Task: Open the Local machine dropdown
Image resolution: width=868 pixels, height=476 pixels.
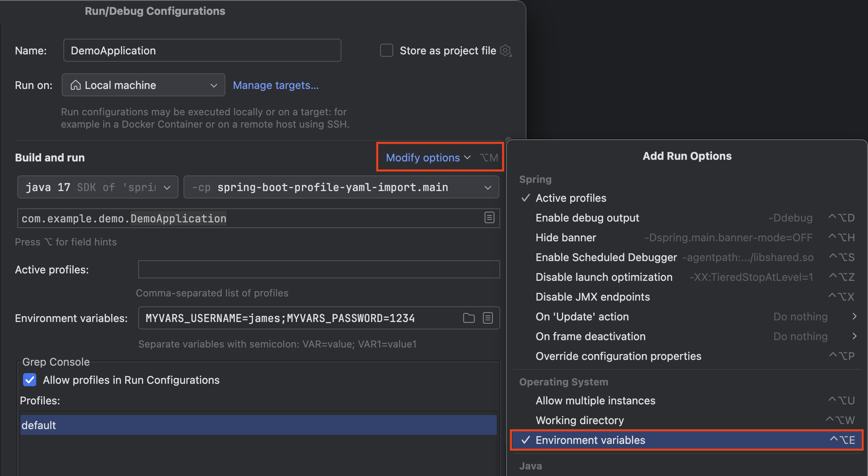Action: tap(143, 85)
